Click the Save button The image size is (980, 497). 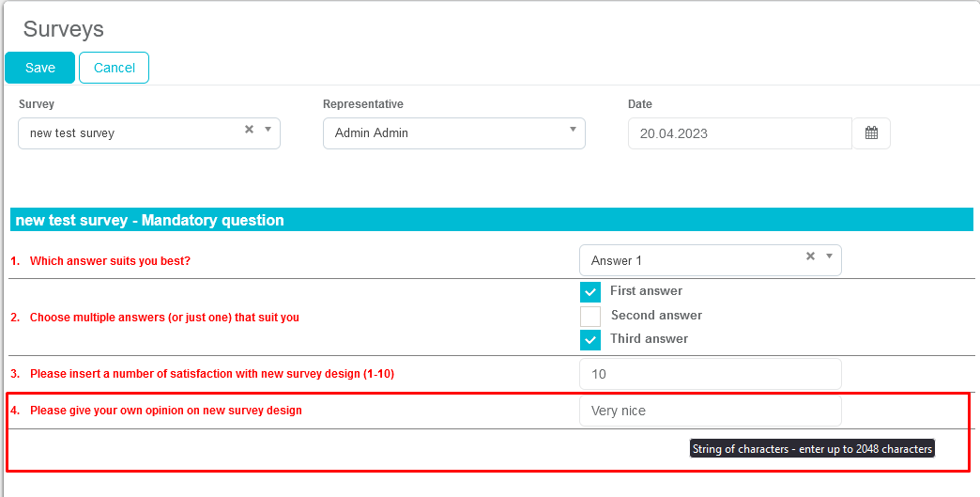40,68
